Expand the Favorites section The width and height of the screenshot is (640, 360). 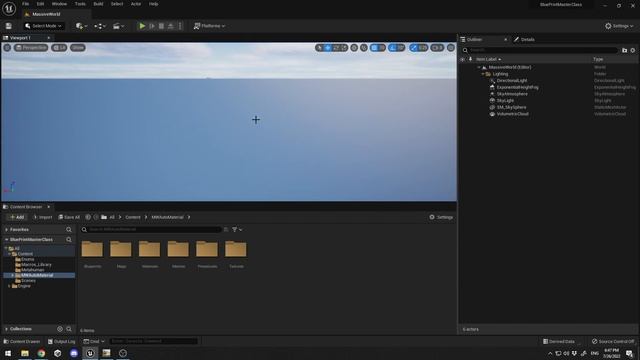7,230
